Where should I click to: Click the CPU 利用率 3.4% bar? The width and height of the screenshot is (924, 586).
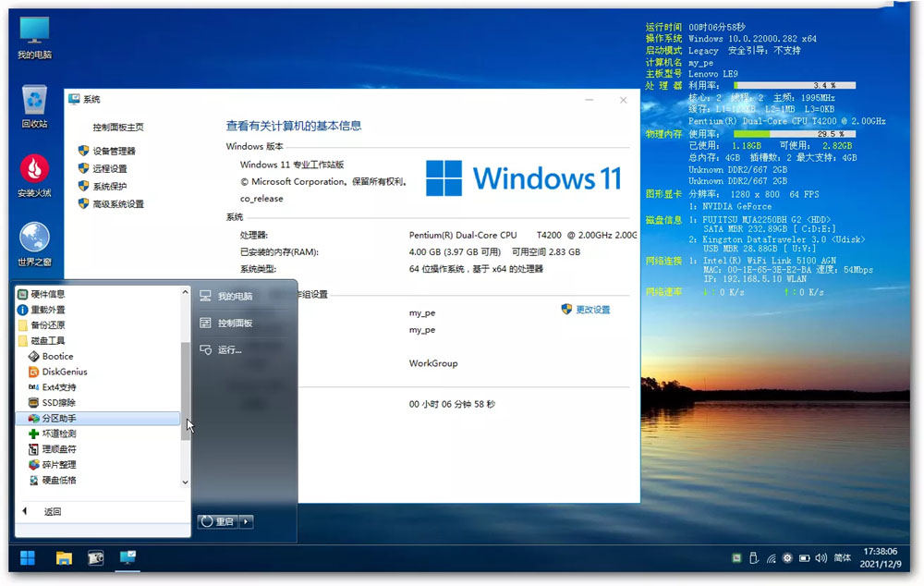point(795,85)
